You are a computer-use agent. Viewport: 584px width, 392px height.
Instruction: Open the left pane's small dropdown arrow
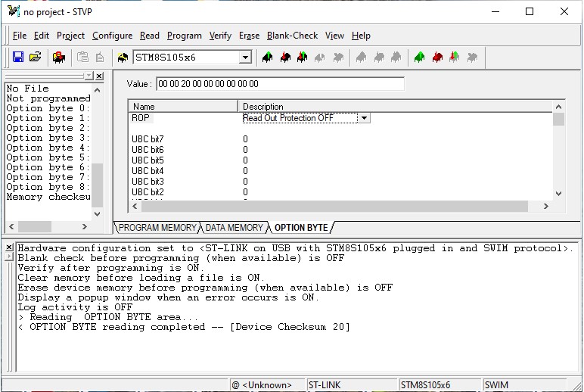click(89, 76)
